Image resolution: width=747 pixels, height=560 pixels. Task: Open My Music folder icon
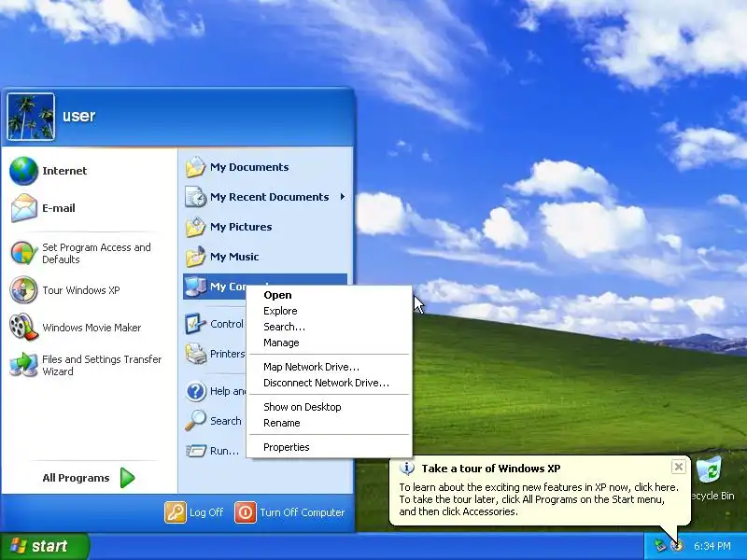[x=195, y=258]
